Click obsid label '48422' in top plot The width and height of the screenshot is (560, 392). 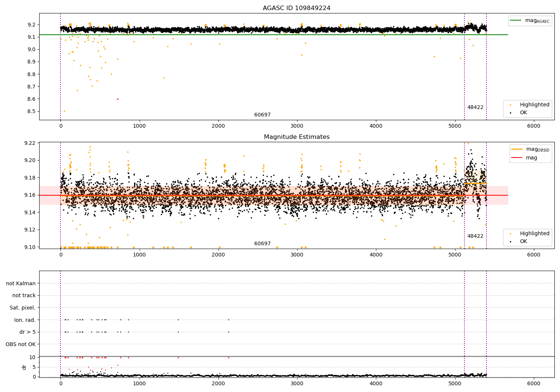click(x=475, y=108)
